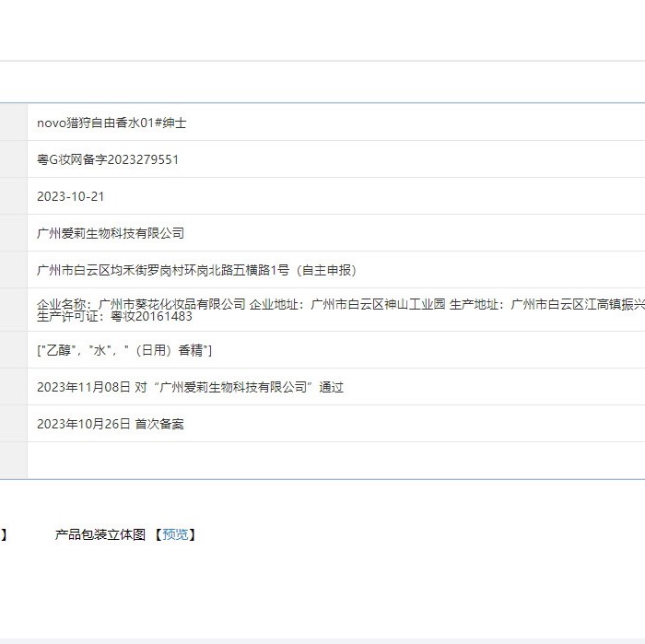
Task: Select the 产品包装立体图 label
Action: (x=100, y=534)
